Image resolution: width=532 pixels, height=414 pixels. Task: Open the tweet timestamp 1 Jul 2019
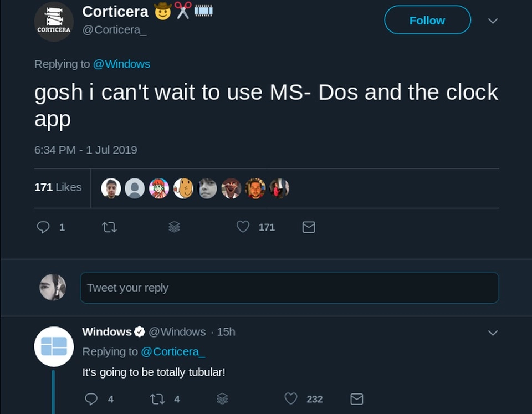85,150
